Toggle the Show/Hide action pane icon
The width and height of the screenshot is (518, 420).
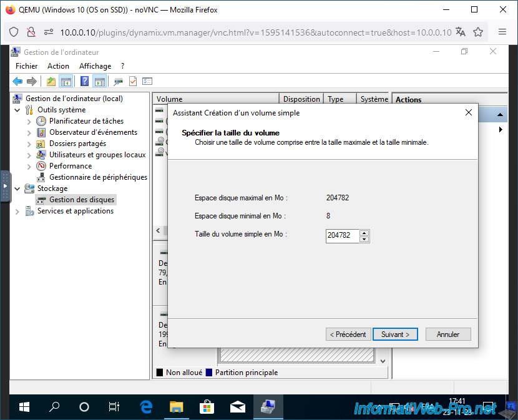[x=99, y=81]
